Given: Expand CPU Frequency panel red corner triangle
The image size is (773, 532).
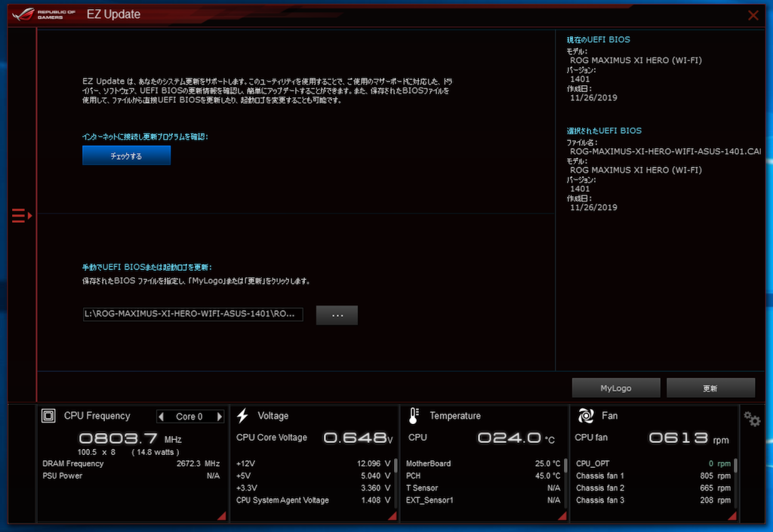Looking at the screenshot, I should [221, 515].
